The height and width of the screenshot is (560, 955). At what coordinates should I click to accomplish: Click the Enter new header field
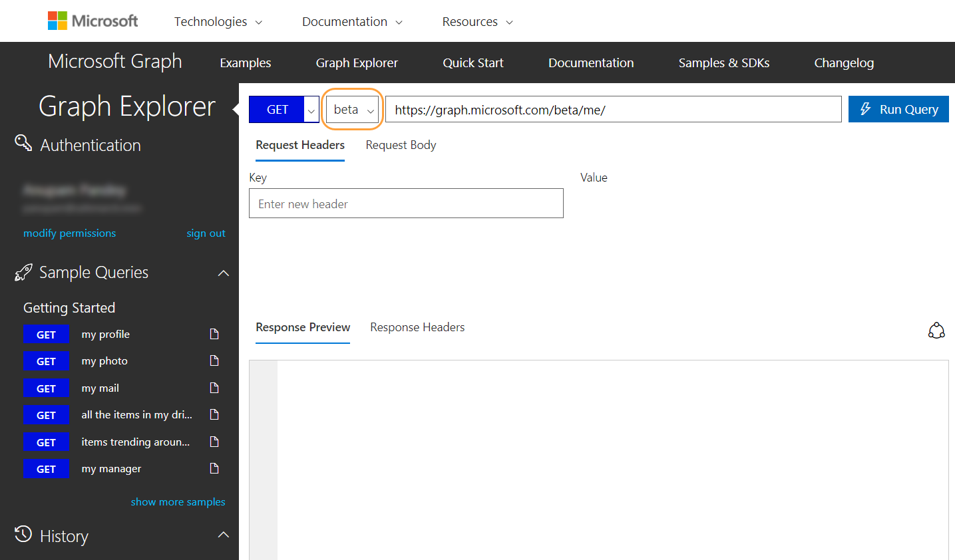point(406,204)
